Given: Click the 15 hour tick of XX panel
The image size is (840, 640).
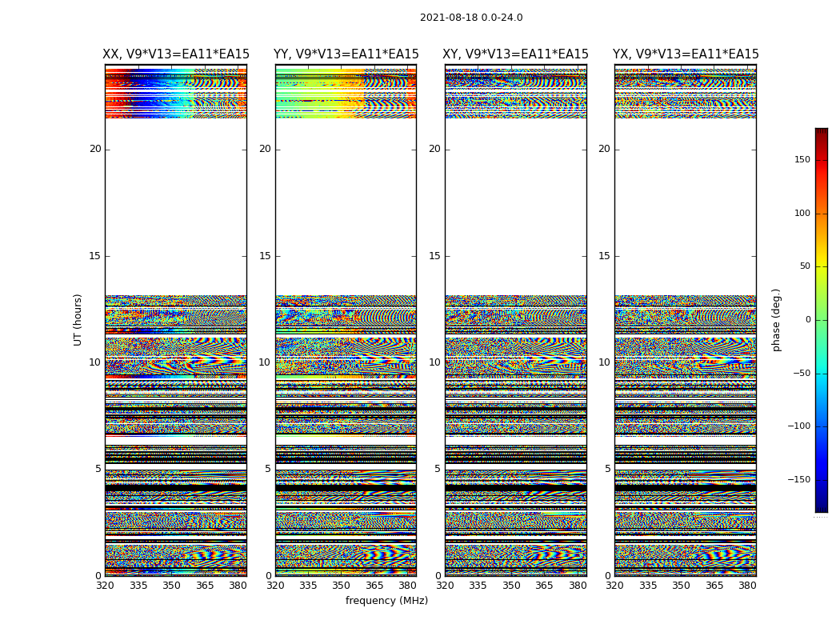Looking at the screenshot, I should [x=95, y=256].
